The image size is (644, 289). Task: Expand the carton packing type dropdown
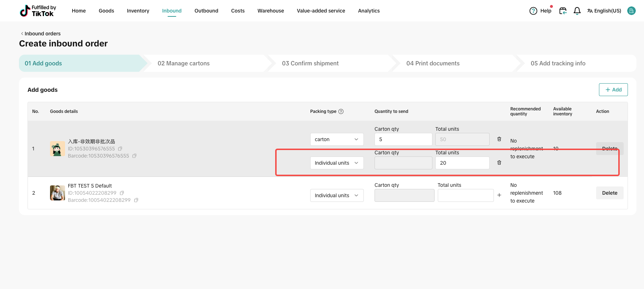coord(337,139)
